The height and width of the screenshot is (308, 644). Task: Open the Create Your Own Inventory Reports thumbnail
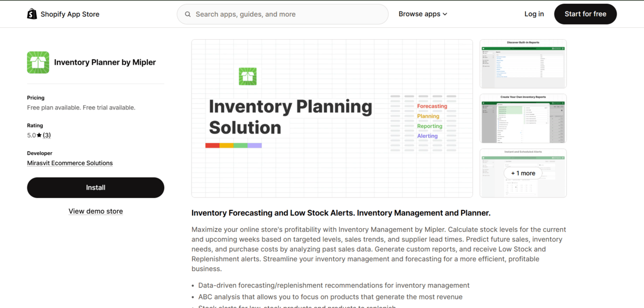click(523, 119)
